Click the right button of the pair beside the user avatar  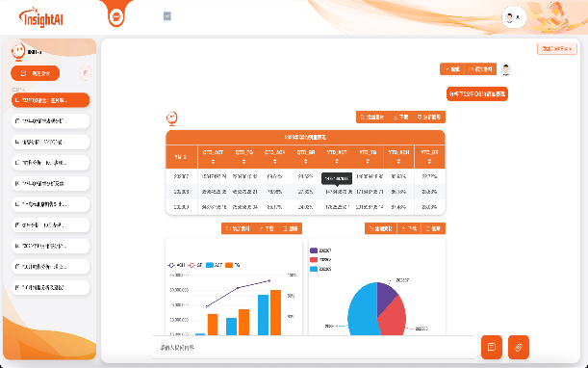pyautogui.click(x=480, y=69)
